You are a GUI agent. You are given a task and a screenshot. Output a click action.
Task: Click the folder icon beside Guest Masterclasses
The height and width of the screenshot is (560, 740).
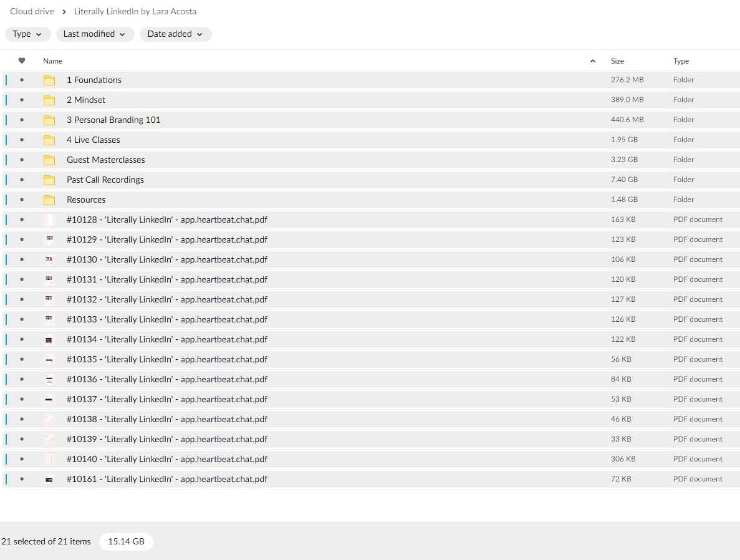[x=49, y=160]
